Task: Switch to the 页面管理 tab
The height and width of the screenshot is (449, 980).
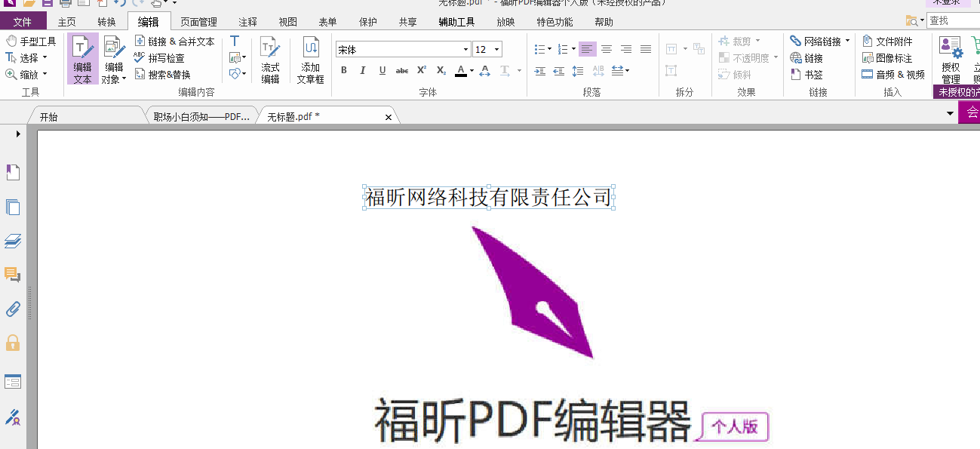Action: [198, 22]
